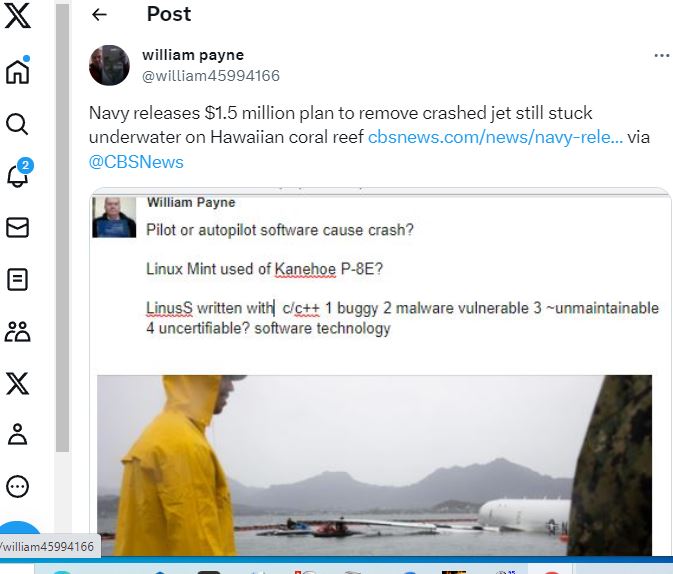Viewport: 673px width, 574px height.
Task: Click the blue Post compose button
Action: pyautogui.click(x=18, y=531)
